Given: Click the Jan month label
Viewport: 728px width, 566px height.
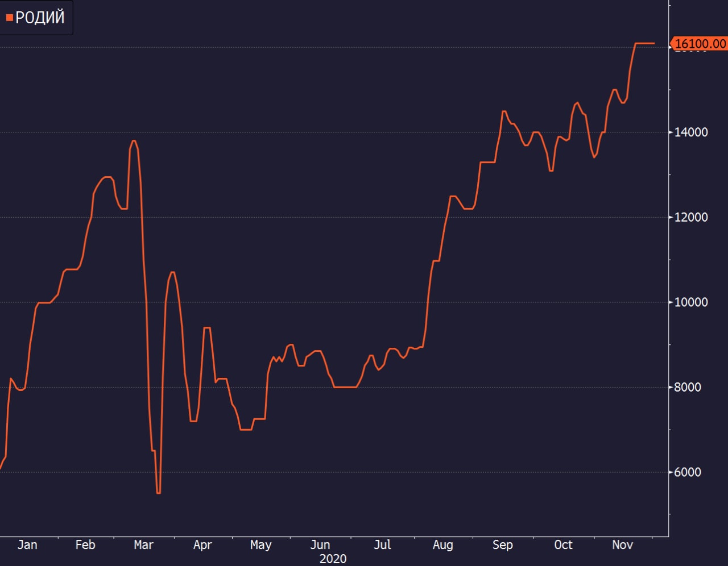Looking at the screenshot, I should tap(27, 545).
